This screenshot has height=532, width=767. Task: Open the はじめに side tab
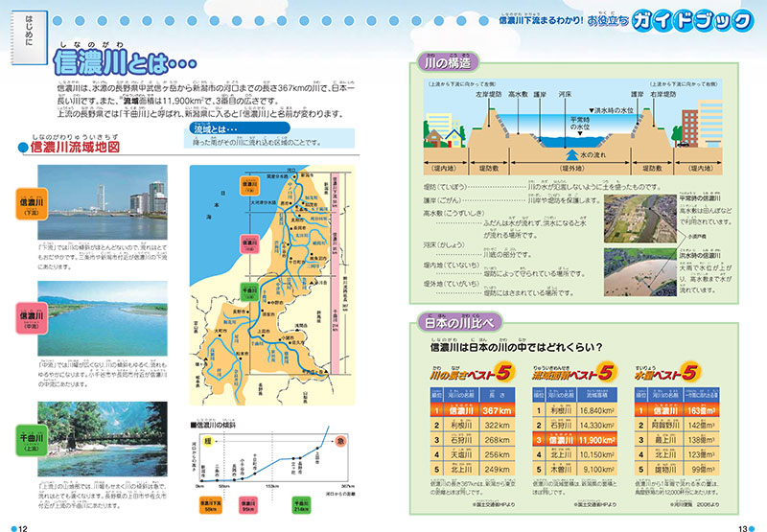30,37
